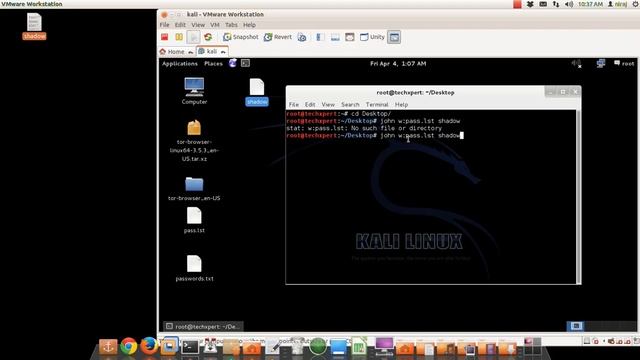
Task: Launch terminal from Kali top panel
Action: tap(245, 63)
